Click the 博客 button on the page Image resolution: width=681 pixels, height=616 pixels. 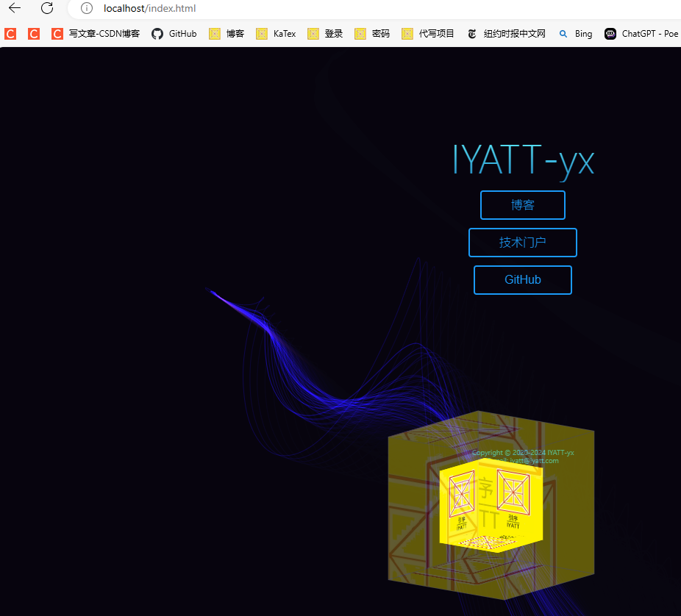522,205
